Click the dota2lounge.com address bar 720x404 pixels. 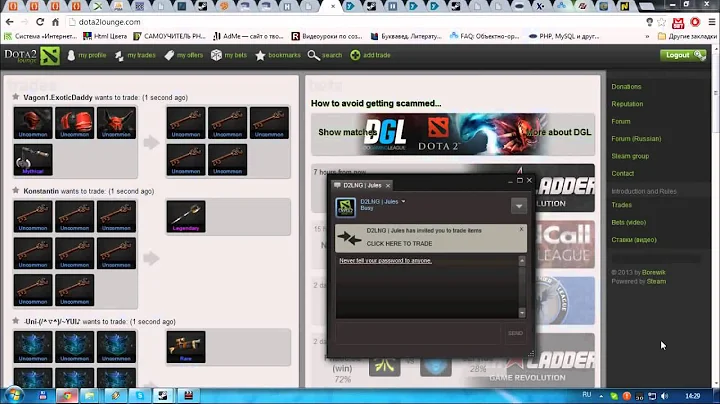tap(354, 22)
